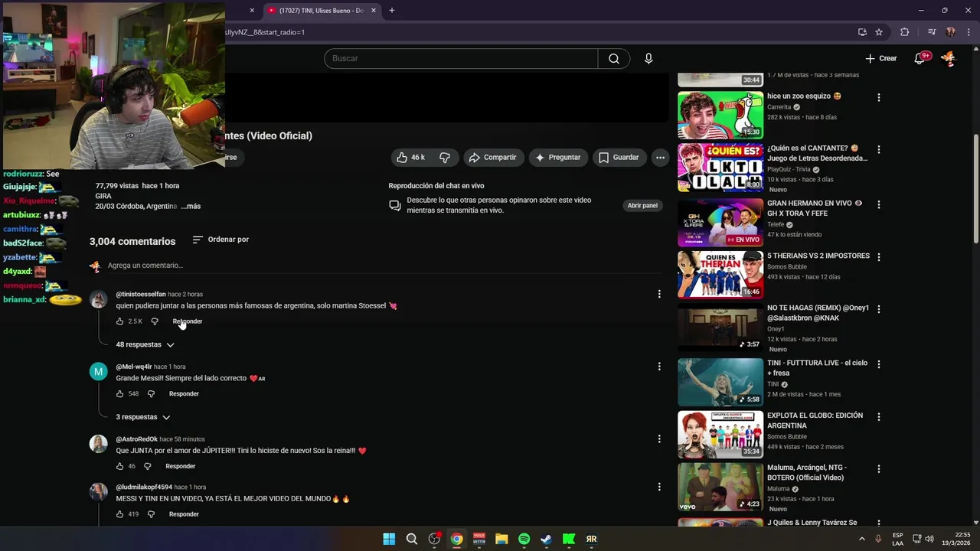The height and width of the screenshot is (551, 980).
Task: Focus the Buscar search field
Action: pos(461,59)
